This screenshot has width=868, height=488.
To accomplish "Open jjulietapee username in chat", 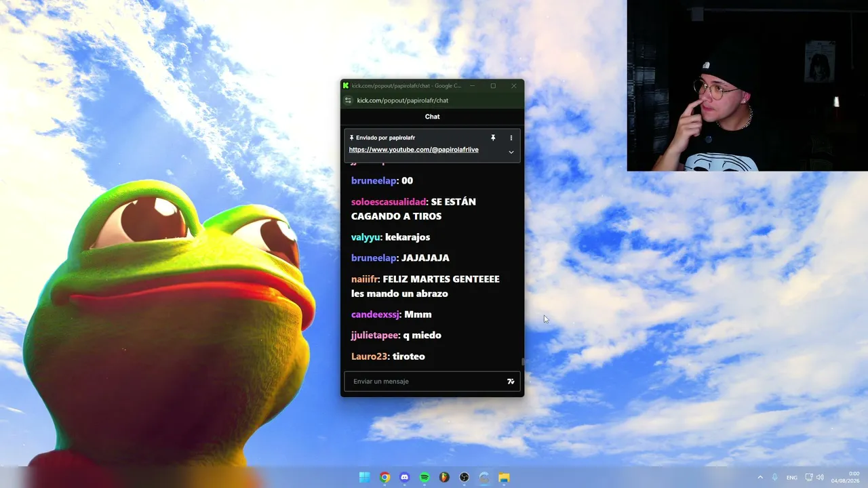I will point(374,335).
